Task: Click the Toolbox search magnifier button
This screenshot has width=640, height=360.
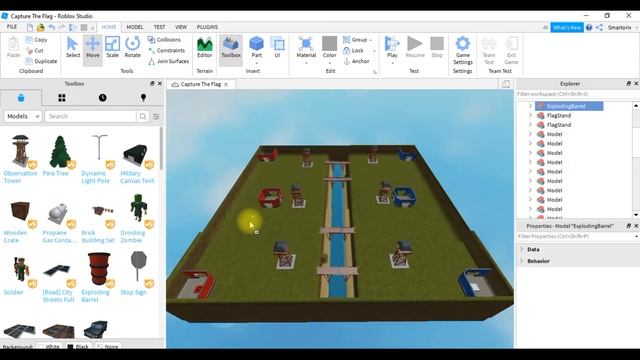Action: tap(142, 116)
